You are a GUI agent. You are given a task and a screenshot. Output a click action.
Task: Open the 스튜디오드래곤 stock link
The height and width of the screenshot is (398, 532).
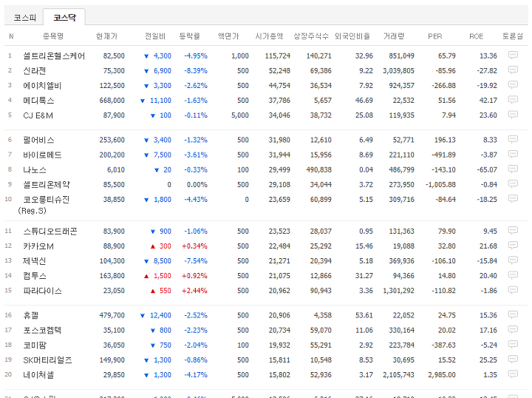tap(50, 232)
